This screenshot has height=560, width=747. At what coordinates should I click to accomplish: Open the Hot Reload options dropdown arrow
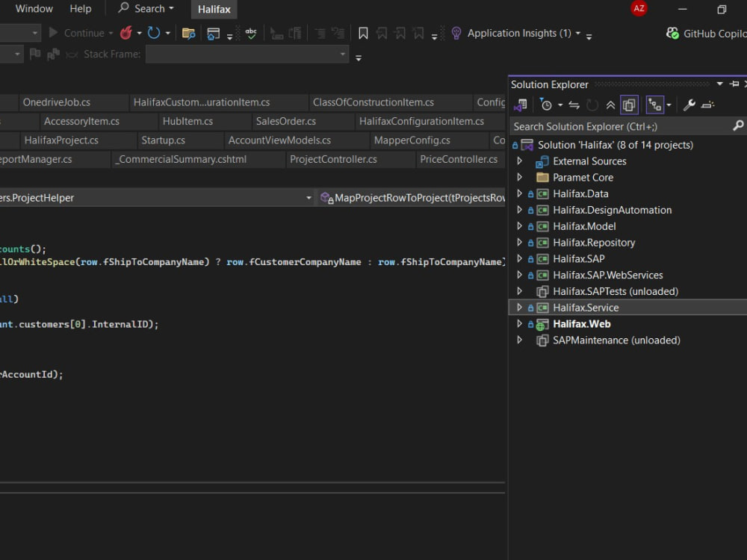pyautogui.click(x=139, y=34)
